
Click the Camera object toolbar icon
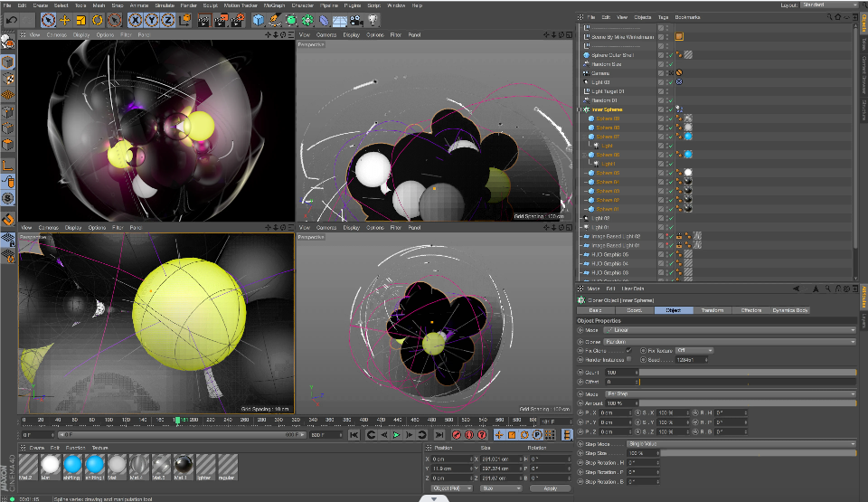[x=358, y=19]
